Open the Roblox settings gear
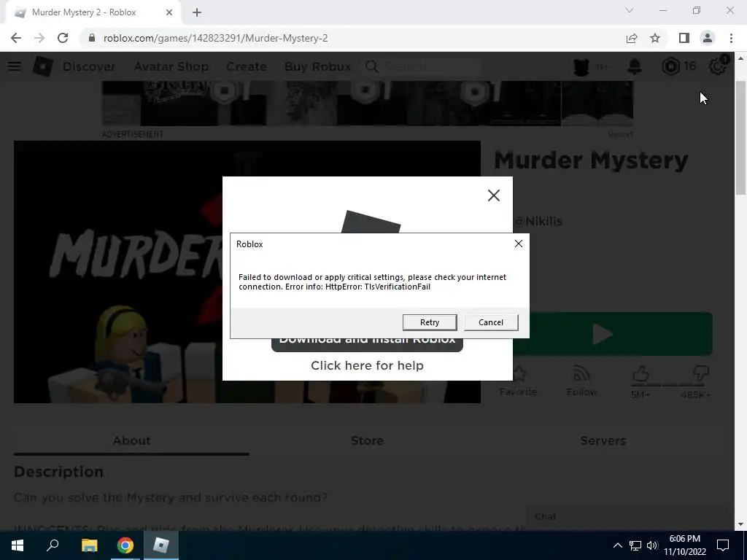 [718, 66]
